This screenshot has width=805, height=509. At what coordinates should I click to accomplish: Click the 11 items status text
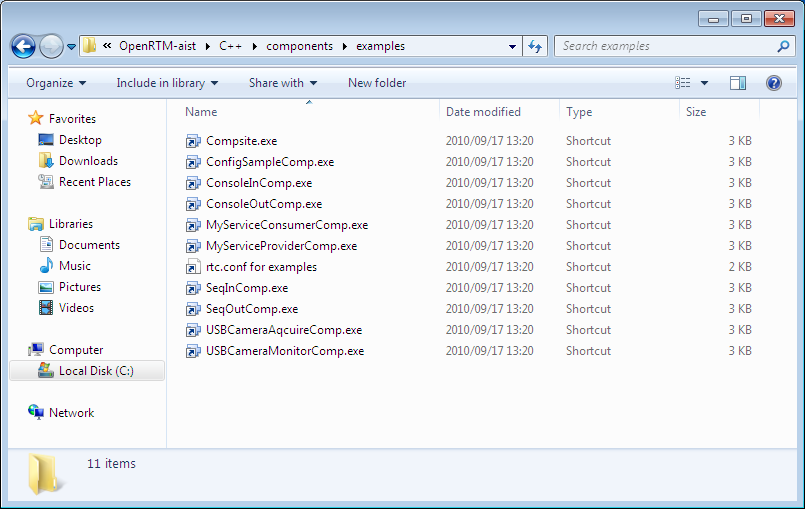coord(111,463)
